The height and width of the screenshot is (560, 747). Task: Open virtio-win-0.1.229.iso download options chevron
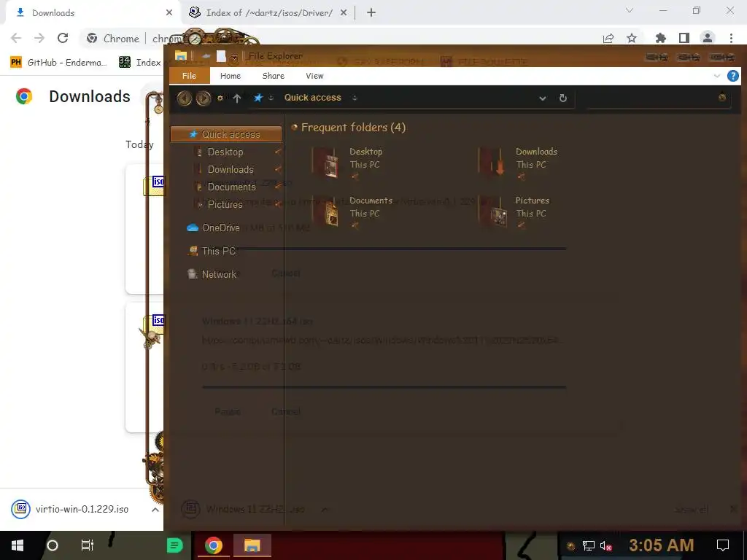pos(155,509)
